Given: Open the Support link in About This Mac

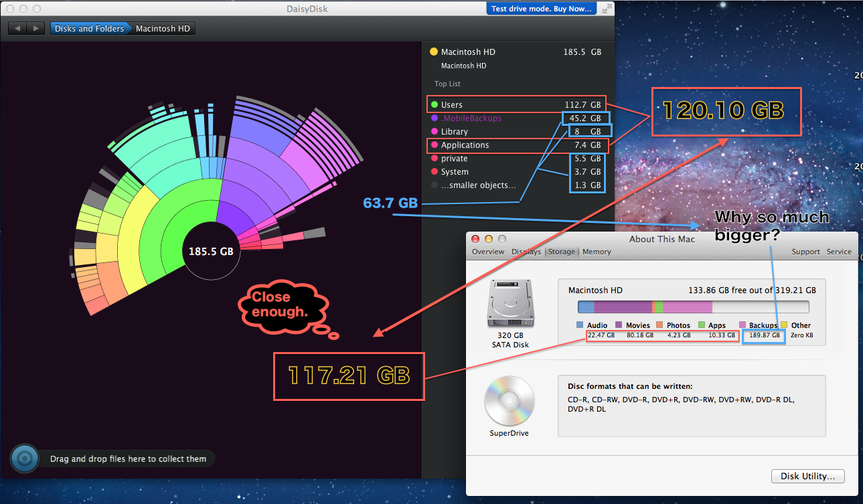Looking at the screenshot, I should 805,252.
